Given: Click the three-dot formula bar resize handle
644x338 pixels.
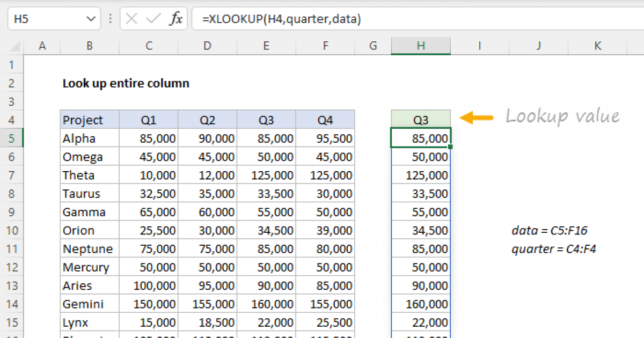Looking at the screenshot, I should point(111,20).
